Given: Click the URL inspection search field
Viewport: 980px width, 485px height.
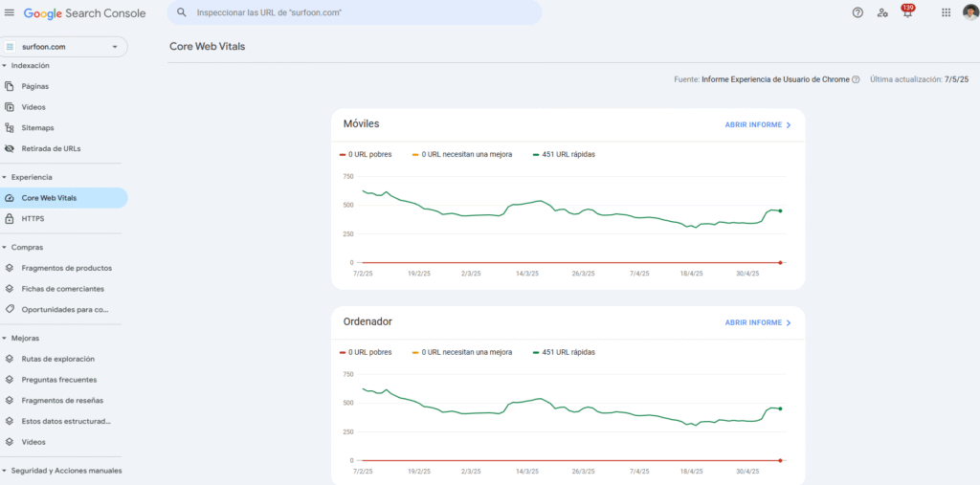Looking at the screenshot, I should point(354,13).
